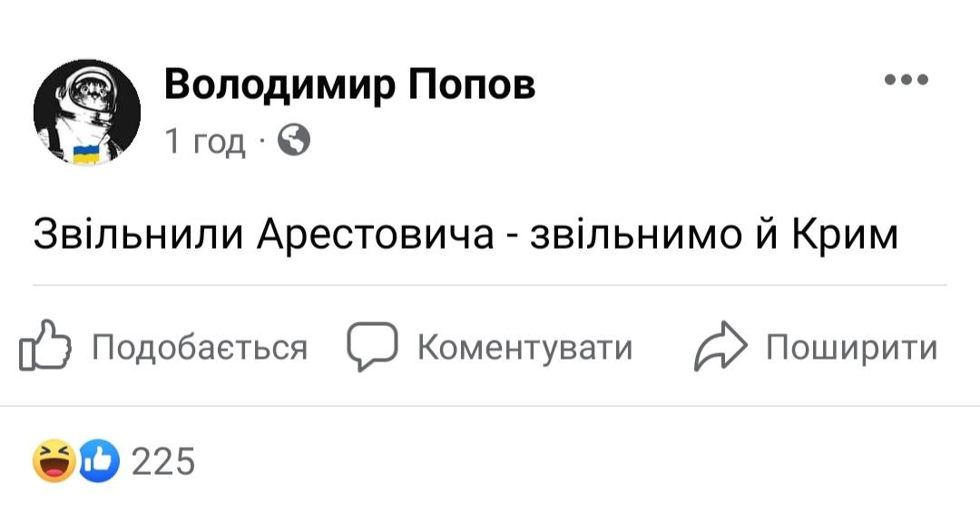
Task: View the 225 reactions count
Action: pyautogui.click(x=163, y=462)
